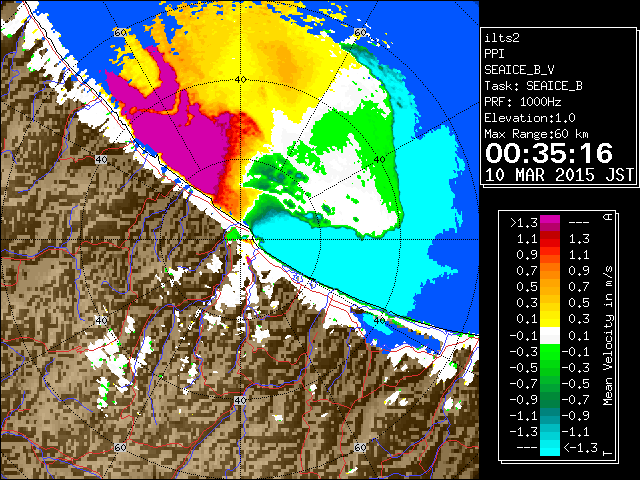Click the radar name 'ilts2'
The height and width of the screenshot is (480, 640).
(502, 38)
